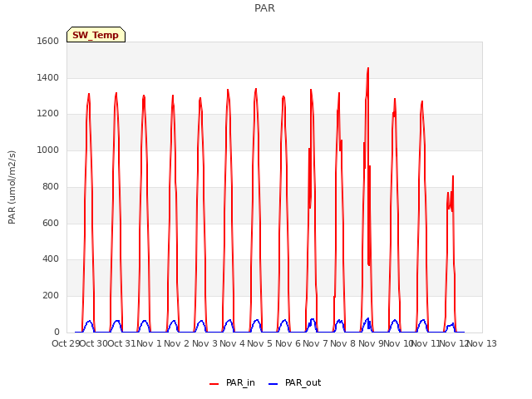Click the 0 y-axis tick label
The height and width of the screenshot is (399, 532).
(57, 332)
